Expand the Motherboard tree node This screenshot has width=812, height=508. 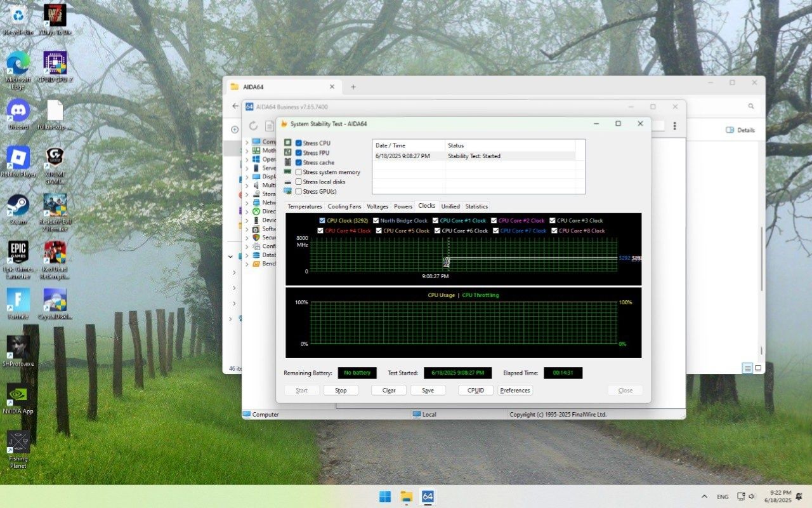tap(247, 150)
